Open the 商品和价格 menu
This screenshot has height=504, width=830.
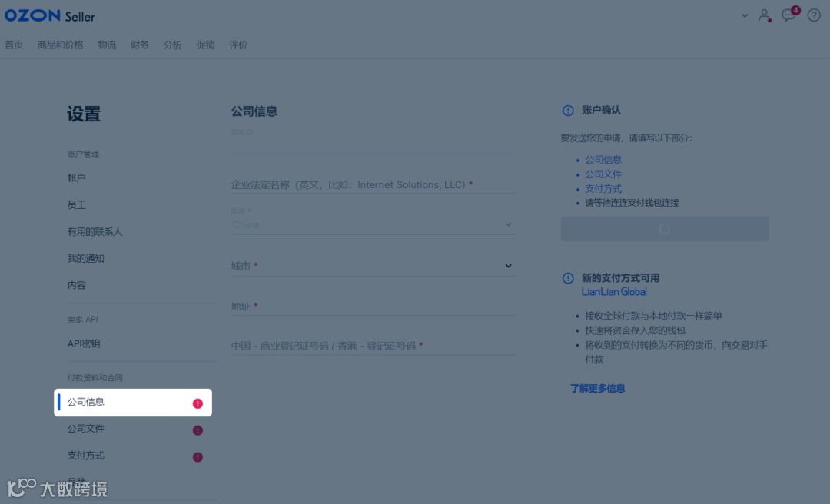coord(61,45)
